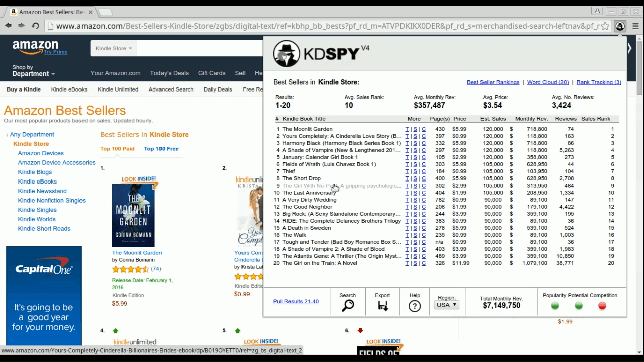
Task: Open Kindle Unlimited in the navigation bar
Action: tap(118, 89)
